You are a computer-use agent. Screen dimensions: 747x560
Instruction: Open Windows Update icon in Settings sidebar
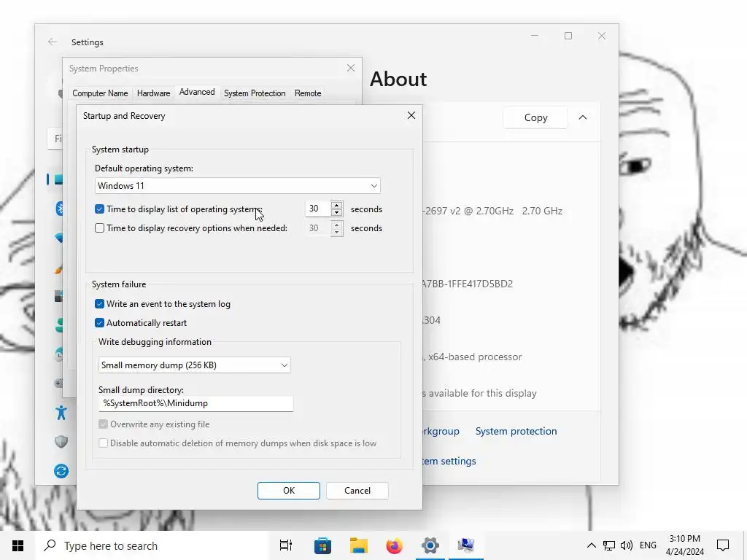pos(61,471)
